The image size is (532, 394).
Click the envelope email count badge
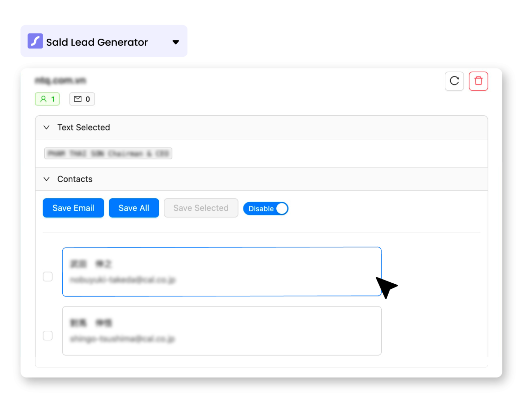click(82, 99)
